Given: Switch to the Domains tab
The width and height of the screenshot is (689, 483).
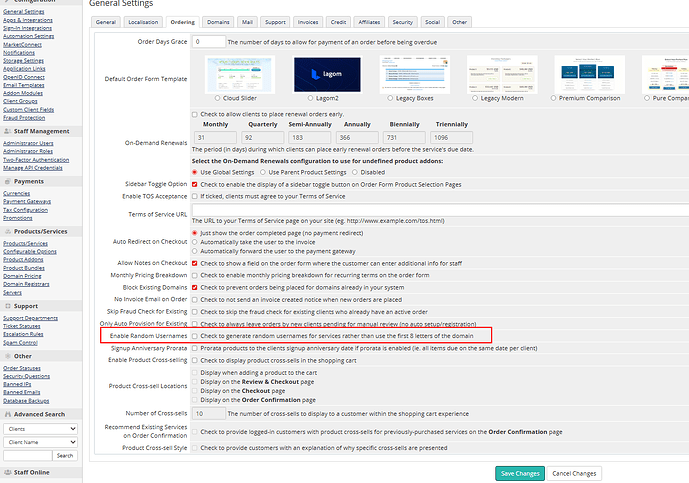Looking at the screenshot, I should click(217, 21).
